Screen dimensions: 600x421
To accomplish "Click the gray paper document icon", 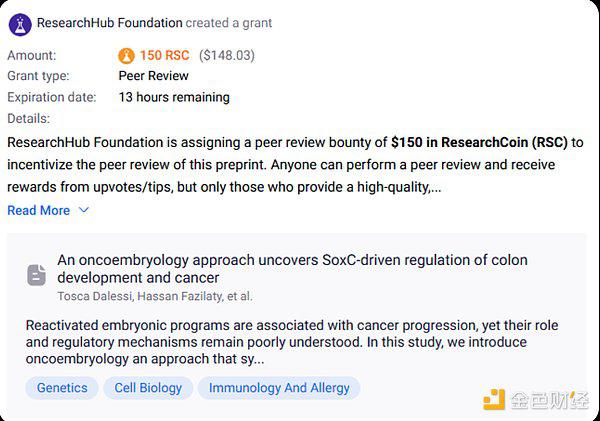I will (x=36, y=275).
